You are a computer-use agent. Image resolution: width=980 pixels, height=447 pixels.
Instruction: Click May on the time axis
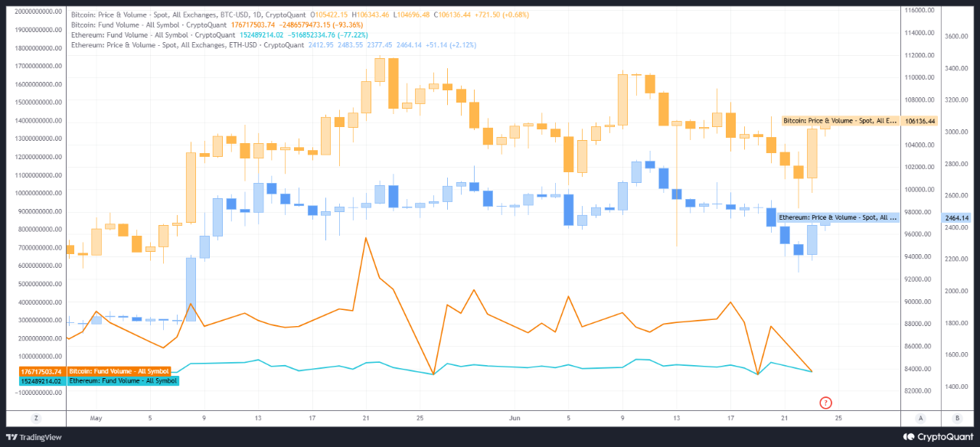click(96, 418)
